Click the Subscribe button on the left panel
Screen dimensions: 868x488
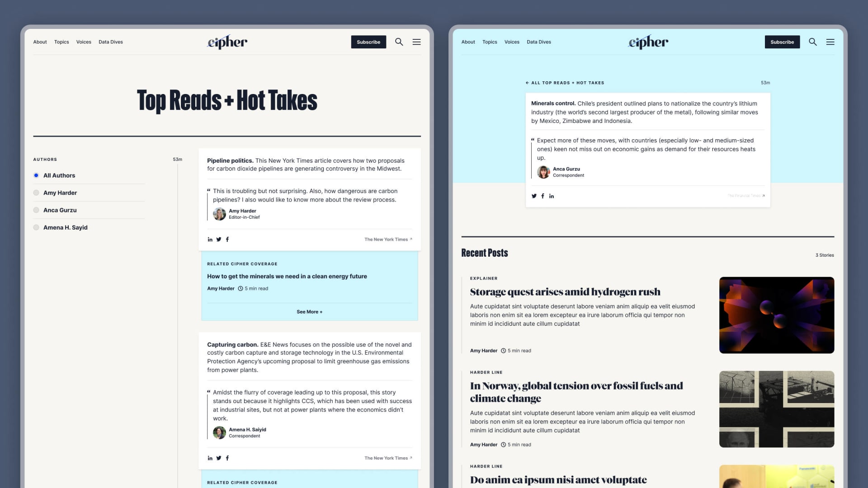pyautogui.click(x=368, y=42)
